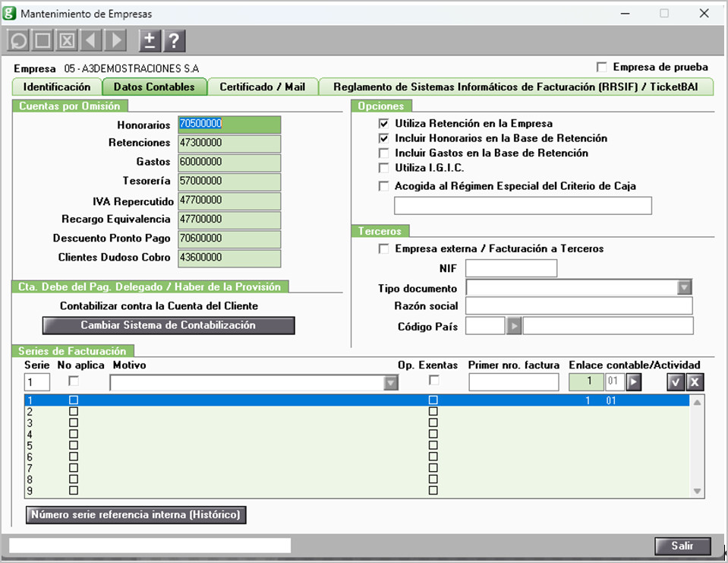The image size is (728, 563).
Task: Click Cambiar Sistema de Contabilización button
Action: point(169,325)
